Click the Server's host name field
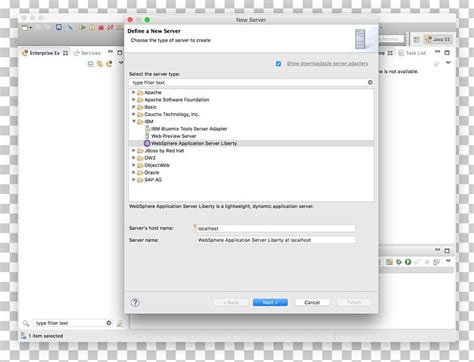This screenshot has width=474, height=362. 276,228
